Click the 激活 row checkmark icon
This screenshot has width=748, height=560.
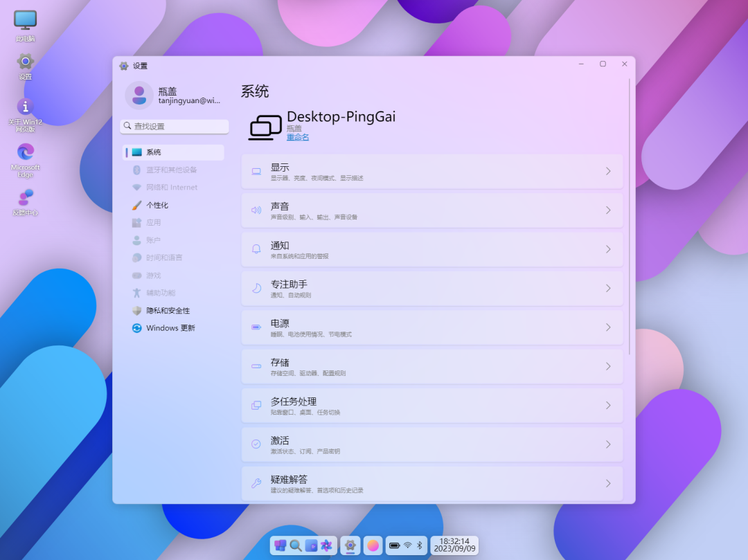(x=256, y=444)
